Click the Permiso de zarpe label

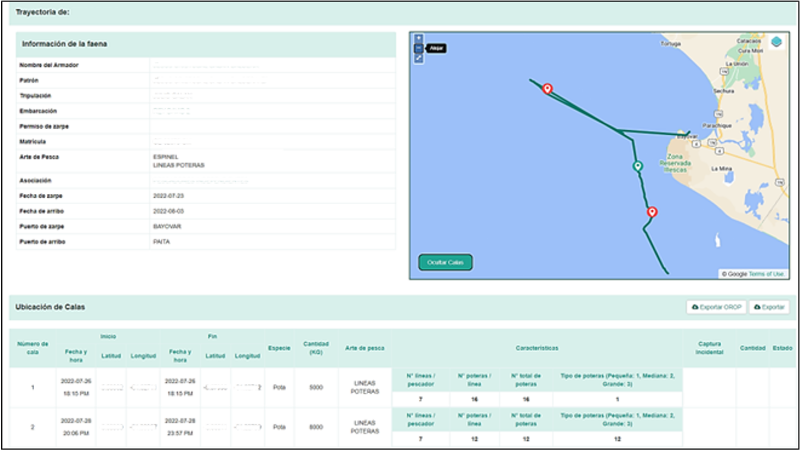coord(44,127)
